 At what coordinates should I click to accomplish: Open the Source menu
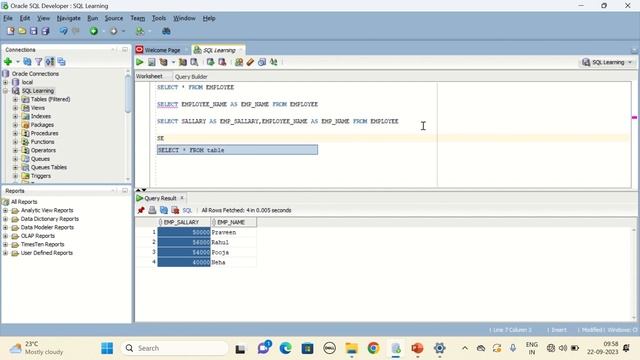(x=114, y=18)
